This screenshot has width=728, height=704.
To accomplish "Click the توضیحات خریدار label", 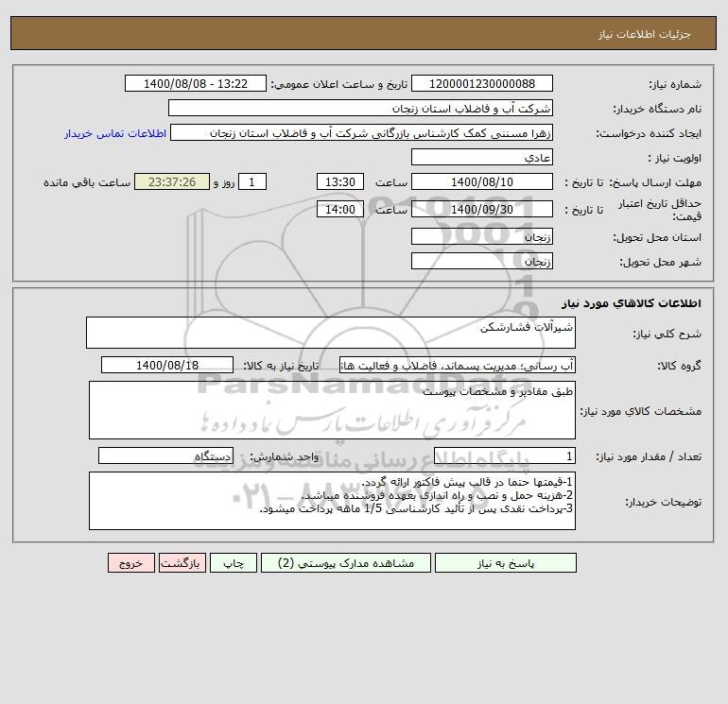I will point(663,502).
